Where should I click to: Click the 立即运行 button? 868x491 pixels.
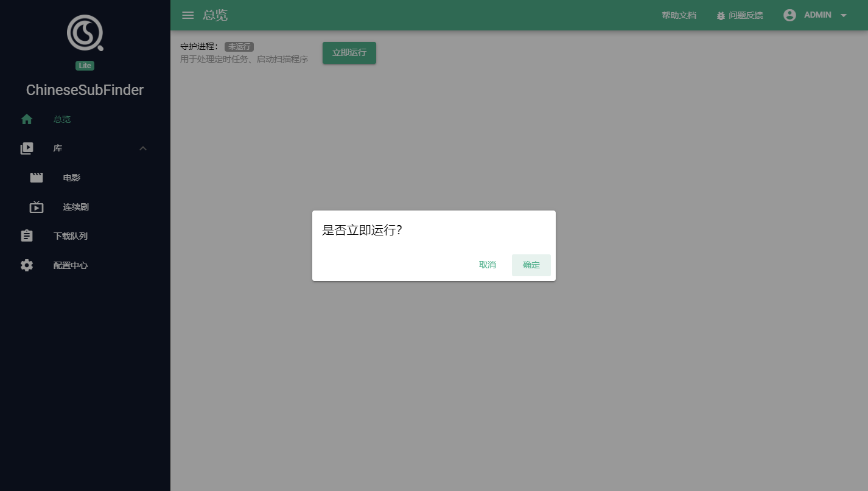349,52
